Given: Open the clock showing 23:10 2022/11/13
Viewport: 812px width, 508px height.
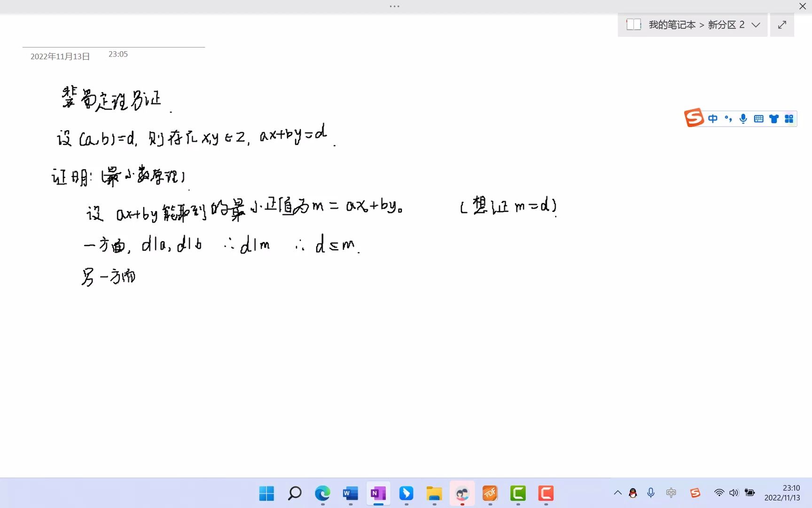Looking at the screenshot, I should 782,493.
